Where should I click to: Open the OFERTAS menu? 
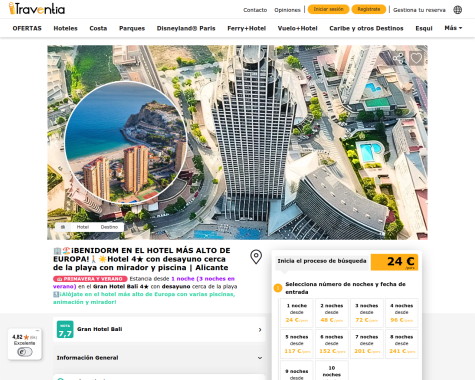pyautogui.click(x=27, y=28)
